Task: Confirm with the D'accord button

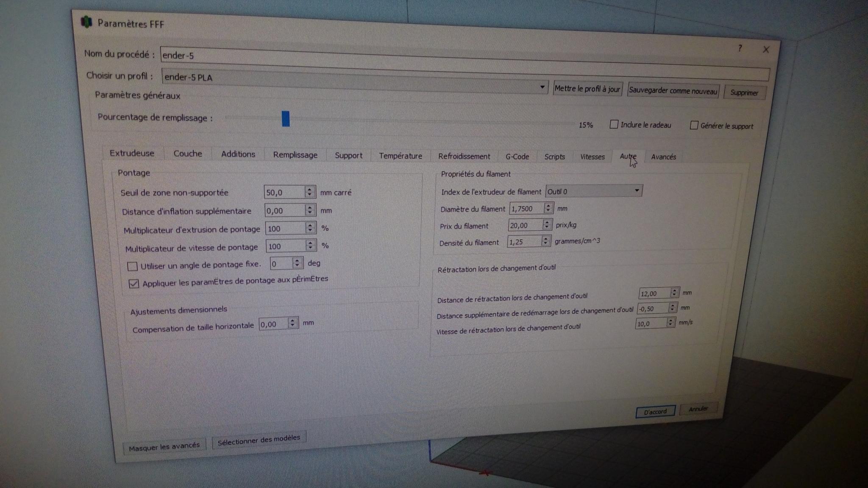Action: tap(655, 412)
